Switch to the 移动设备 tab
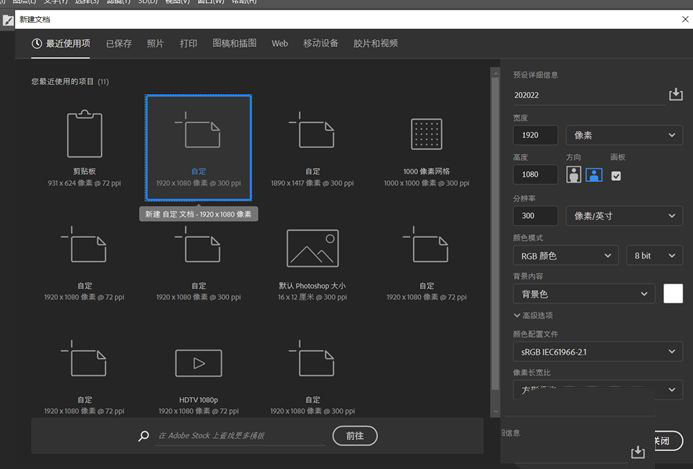Image resolution: width=693 pixels, height=469 pixels. click(x=320, y=43)
